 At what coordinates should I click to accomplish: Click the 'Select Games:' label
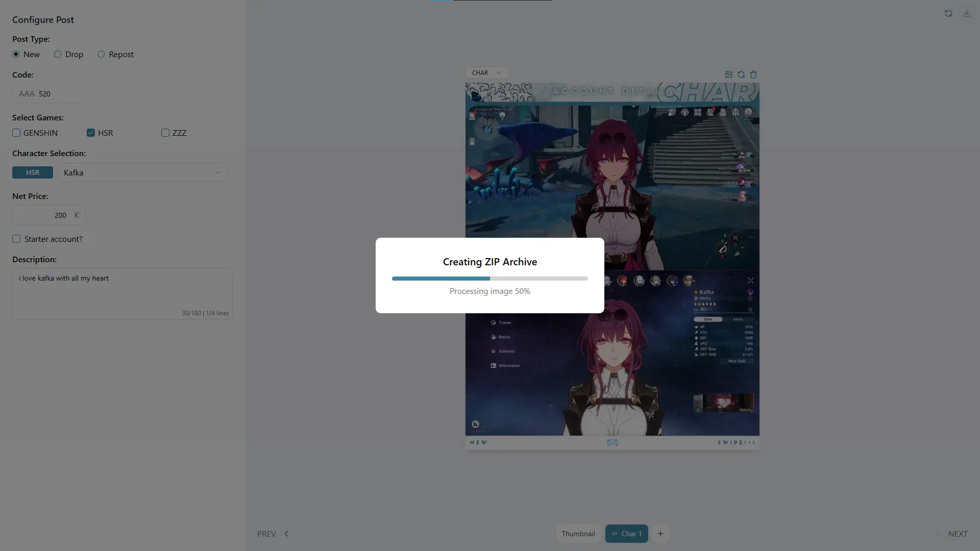38,118
